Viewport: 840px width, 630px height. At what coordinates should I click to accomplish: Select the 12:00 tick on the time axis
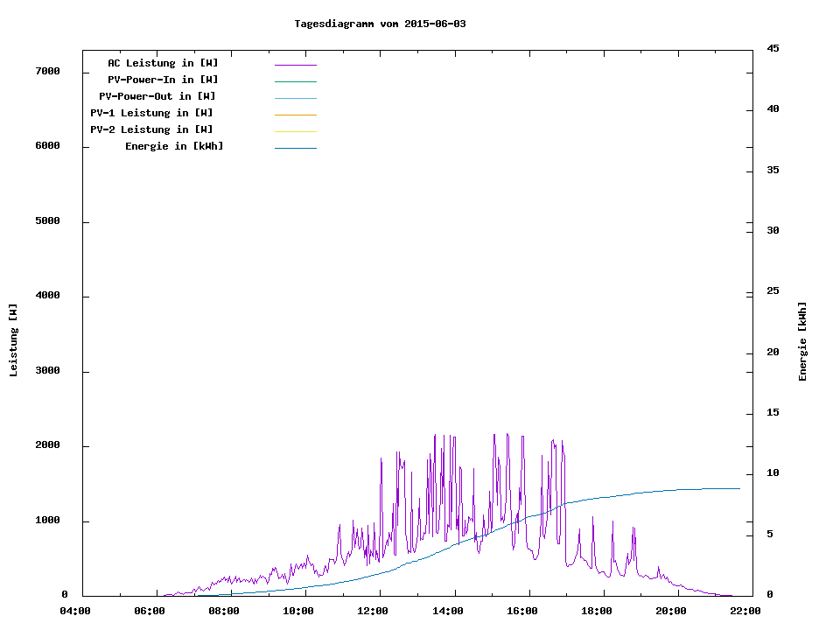[374, 611]
